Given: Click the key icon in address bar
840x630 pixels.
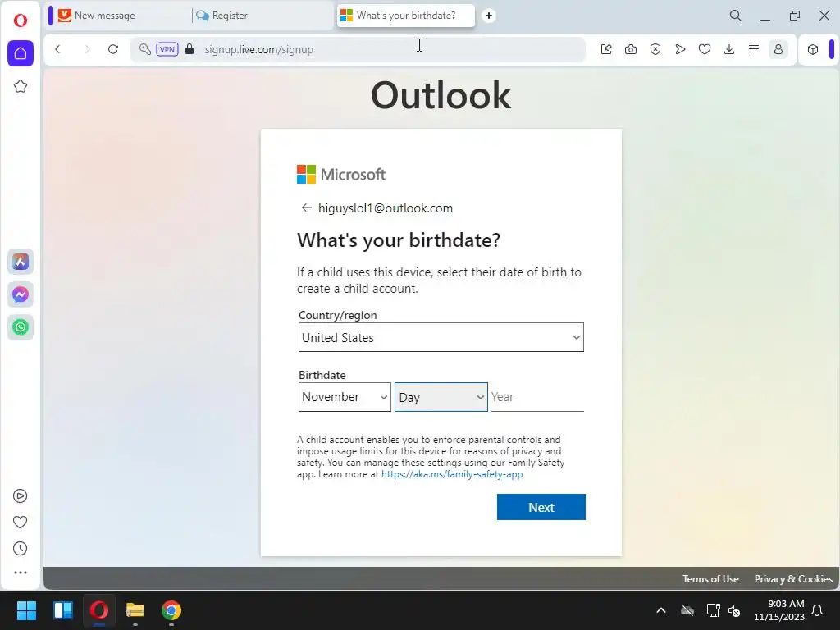Looking at the screenshot, I should [144, 49].
